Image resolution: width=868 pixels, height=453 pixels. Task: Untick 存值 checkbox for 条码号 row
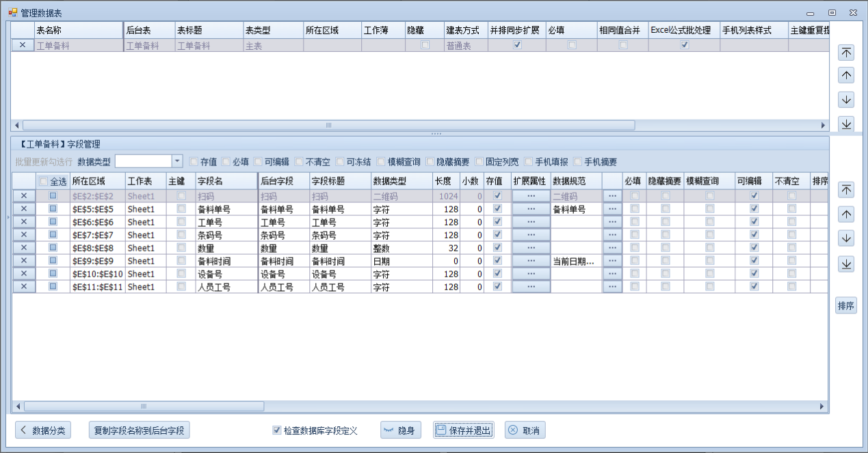pyautogui.click(x=497, y=235)
